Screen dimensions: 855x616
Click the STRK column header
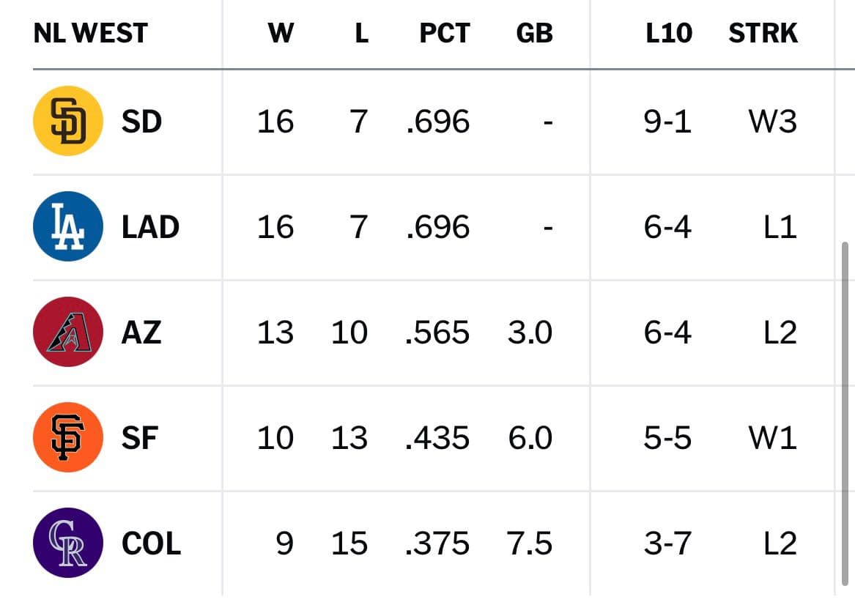(x=763, y=33)
